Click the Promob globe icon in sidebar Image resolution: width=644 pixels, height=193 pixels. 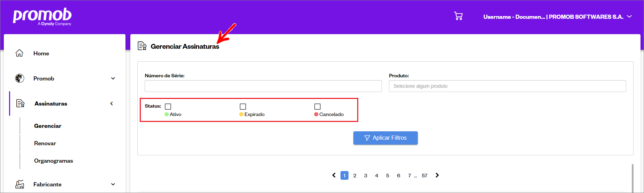click(20, 78)
